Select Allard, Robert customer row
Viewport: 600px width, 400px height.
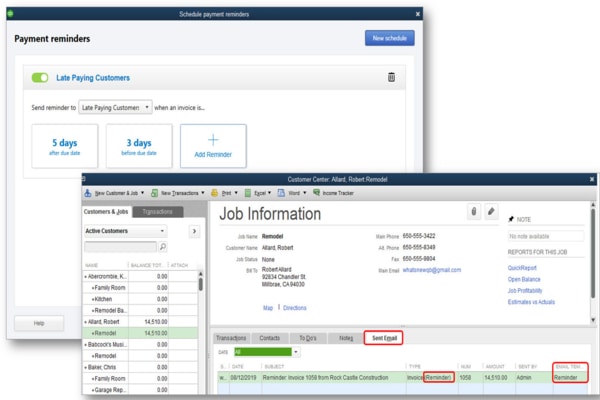(x=140, y=322)
